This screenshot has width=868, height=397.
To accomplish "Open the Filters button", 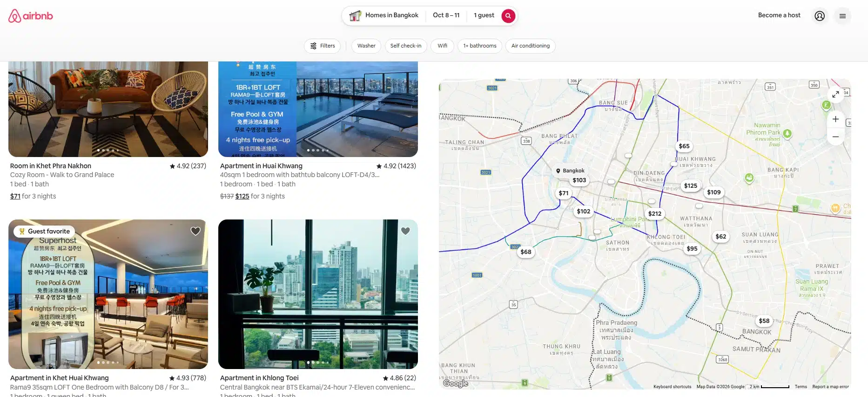I will (x=323, y=46).
